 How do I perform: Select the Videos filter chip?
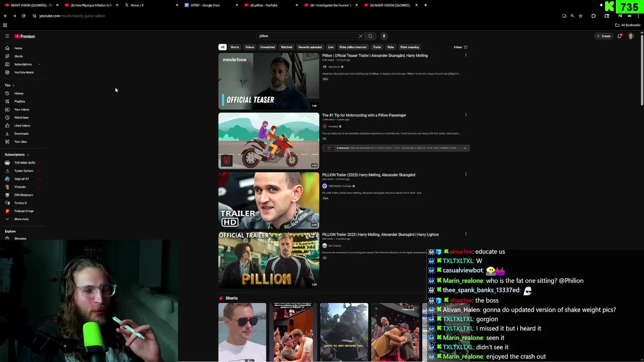[x=250, y=47]
